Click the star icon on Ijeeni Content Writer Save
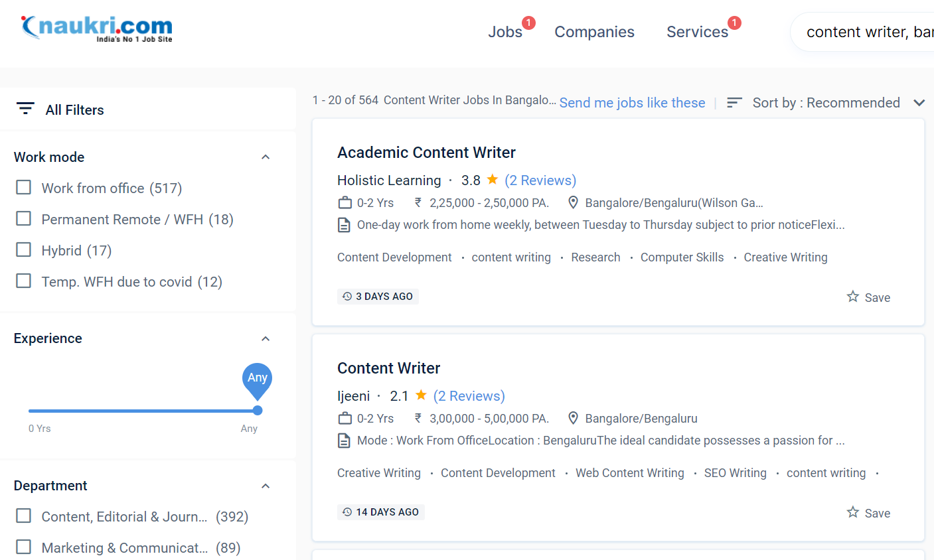This screenshot has height=560, width=934. click(x=853, y=512)
